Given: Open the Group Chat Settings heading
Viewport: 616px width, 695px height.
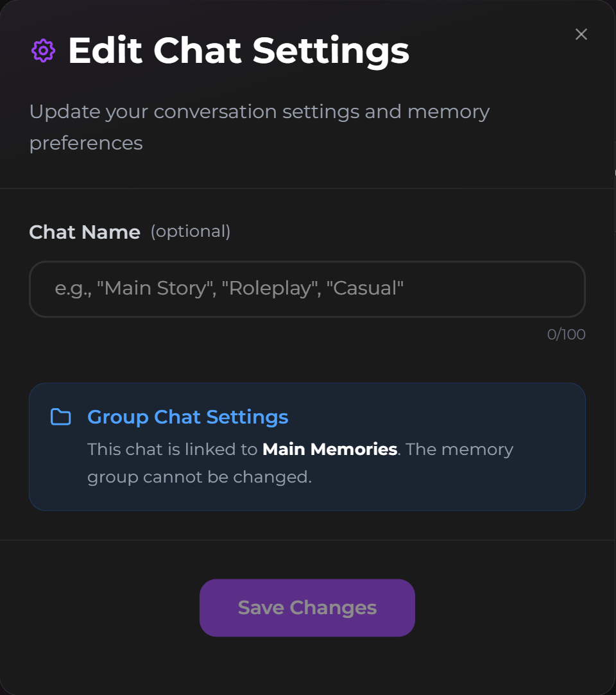Looking at the screenshot, I should point(187,417).
